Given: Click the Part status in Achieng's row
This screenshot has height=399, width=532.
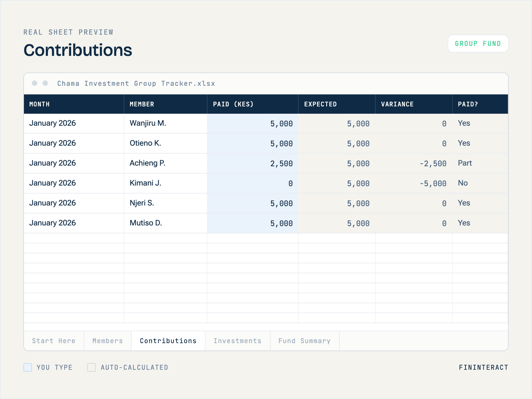Looking at the screenshot, I should click(480, 163).
